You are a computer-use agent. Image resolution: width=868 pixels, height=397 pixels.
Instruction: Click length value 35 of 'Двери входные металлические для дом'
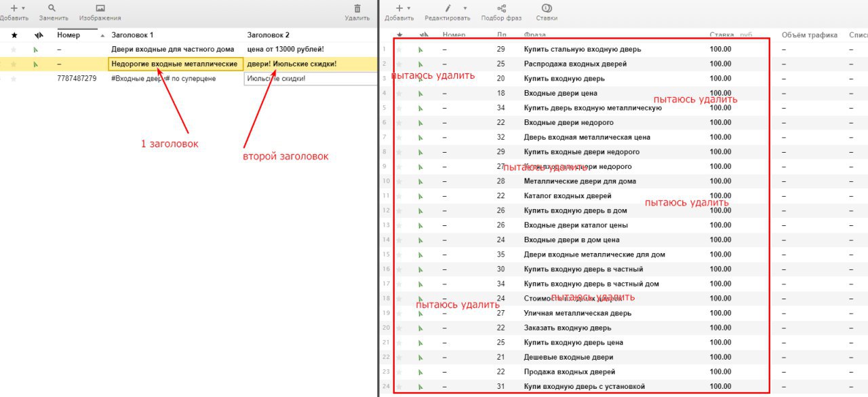click(500, 255)
